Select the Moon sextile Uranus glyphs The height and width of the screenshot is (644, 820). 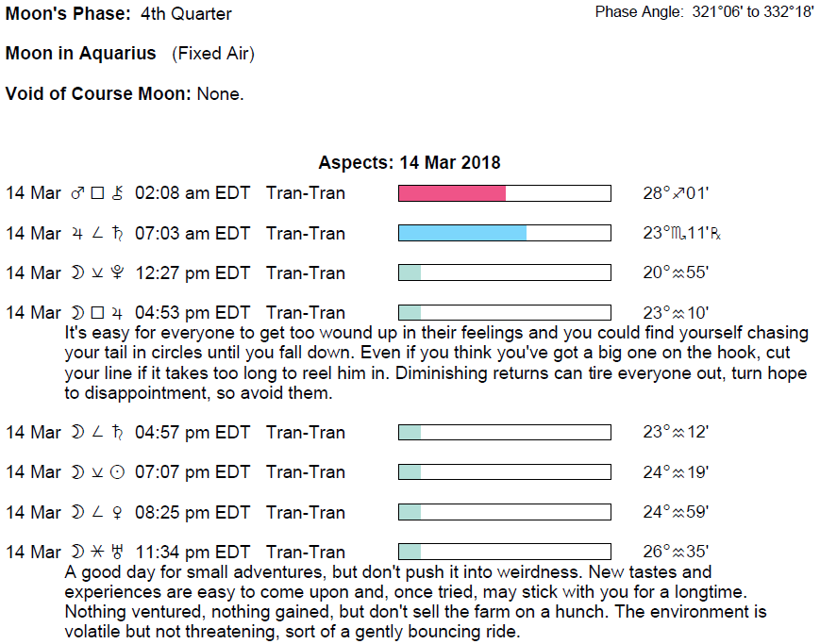[x=97, y=552]
